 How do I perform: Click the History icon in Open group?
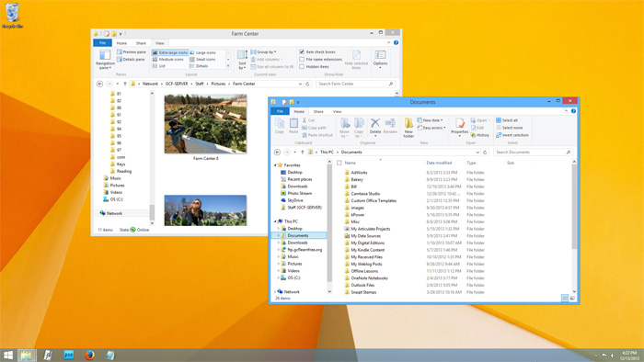point(480,135)
